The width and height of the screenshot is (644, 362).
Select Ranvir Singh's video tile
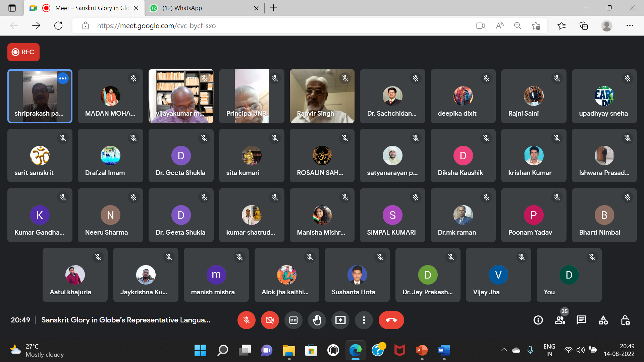(x=322, y=96)
